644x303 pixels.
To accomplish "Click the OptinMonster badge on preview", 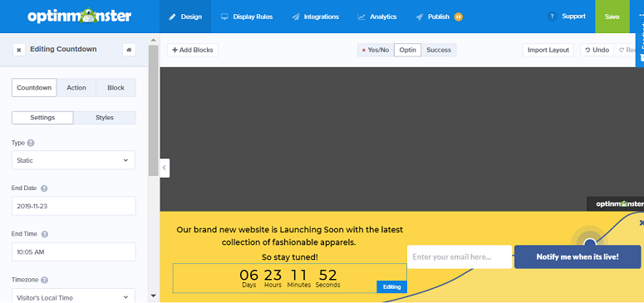I will (x=615, y=203).
